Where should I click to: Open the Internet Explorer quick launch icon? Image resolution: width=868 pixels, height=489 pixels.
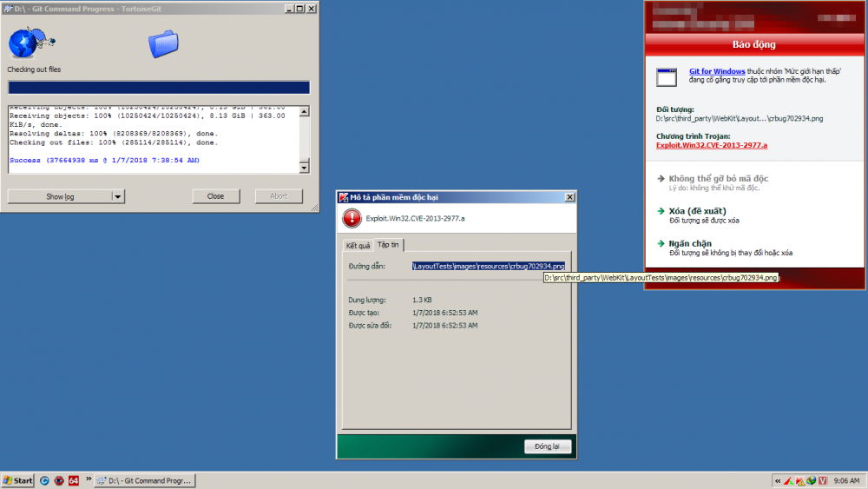[44, 480]
